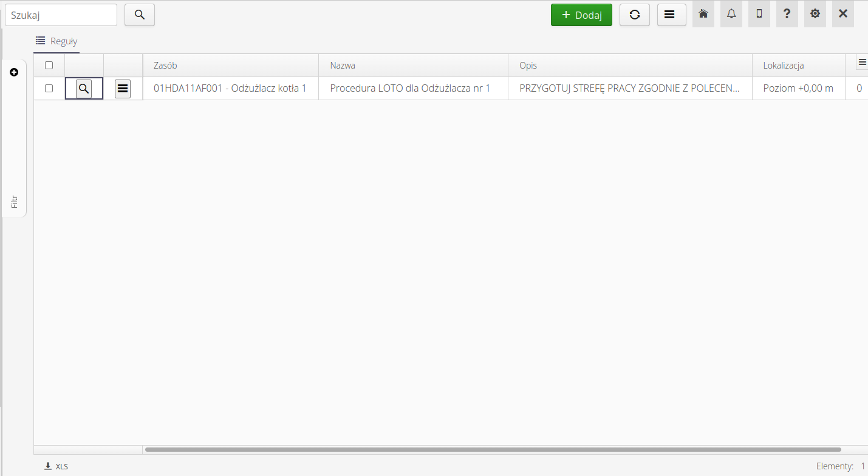The image size is (868, 476).
Task: Export the list with XLS link
Action: [56, 466]
